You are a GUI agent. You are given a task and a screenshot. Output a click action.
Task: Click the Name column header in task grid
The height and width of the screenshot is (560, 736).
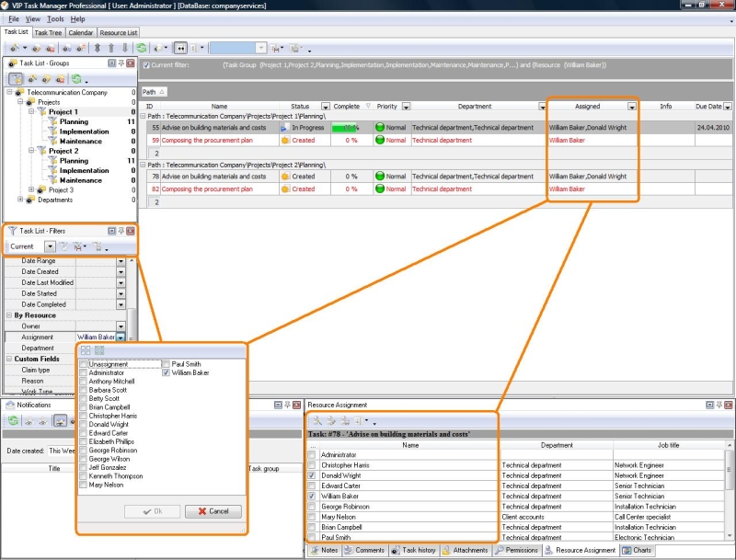(x=219, y=107)
